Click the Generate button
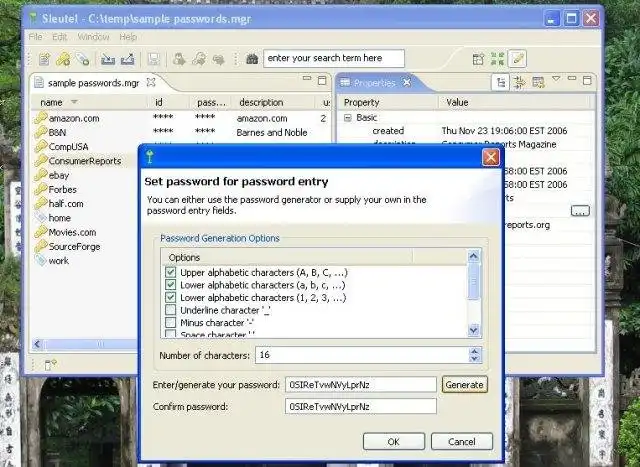 464,385
